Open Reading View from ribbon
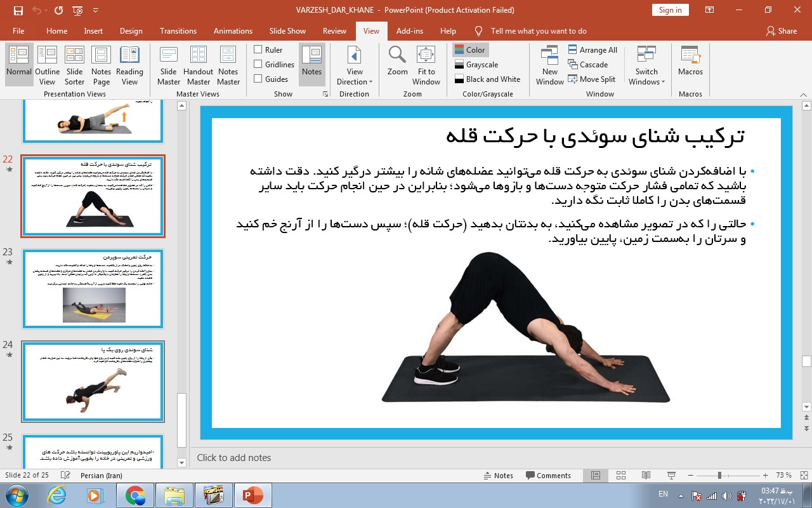812x508 pixels. [x=129, y=65]
